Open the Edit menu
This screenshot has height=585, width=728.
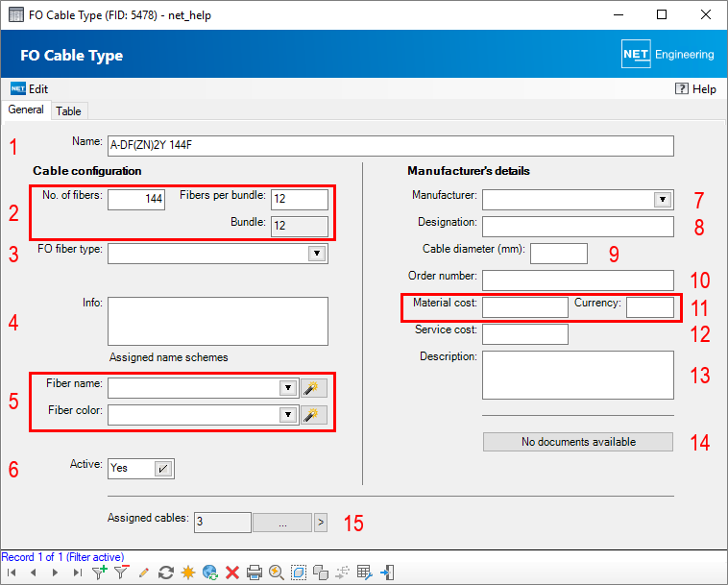tap(29, 88)
